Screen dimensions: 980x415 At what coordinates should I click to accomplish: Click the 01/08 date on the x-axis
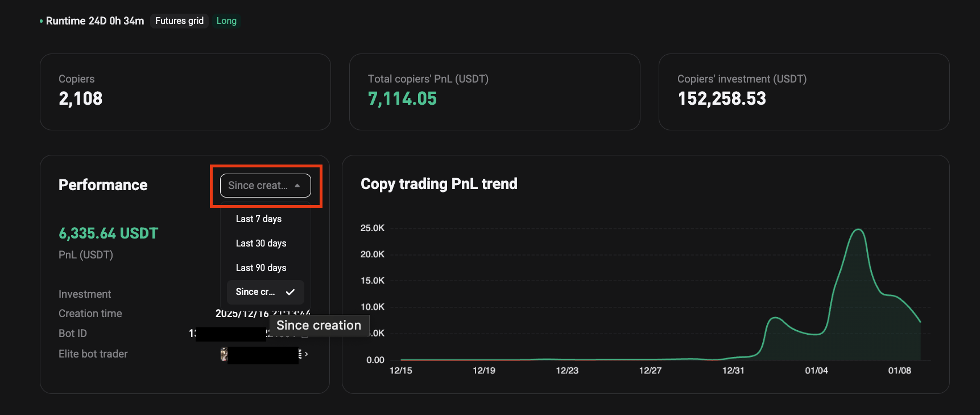[900, 371]
